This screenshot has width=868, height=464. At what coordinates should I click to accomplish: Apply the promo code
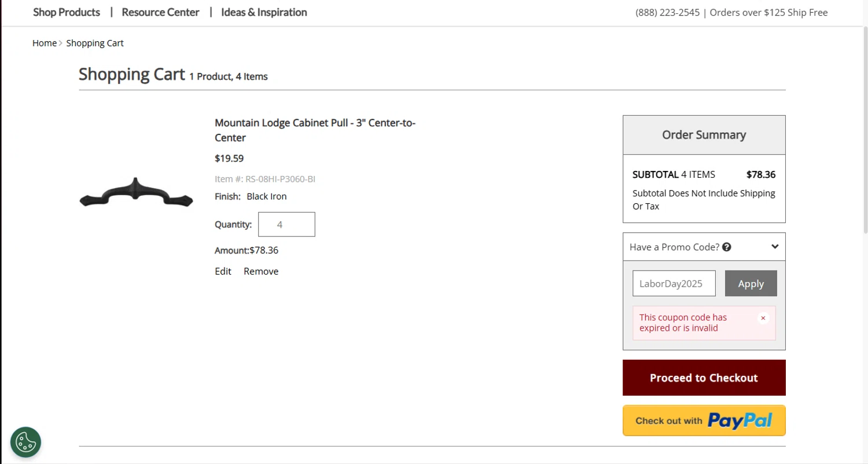751,283
